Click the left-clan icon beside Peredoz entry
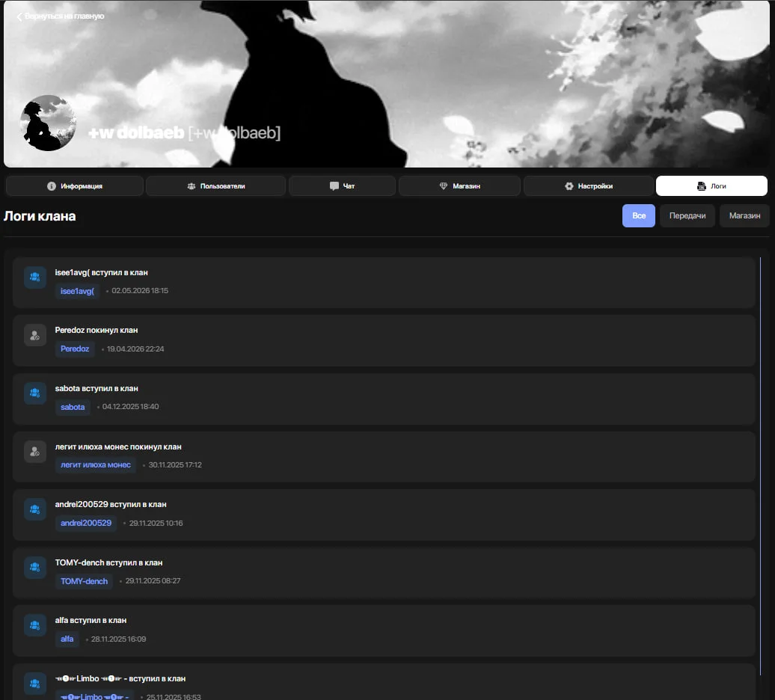Screen dimensions: 775x700 point(35,335)
